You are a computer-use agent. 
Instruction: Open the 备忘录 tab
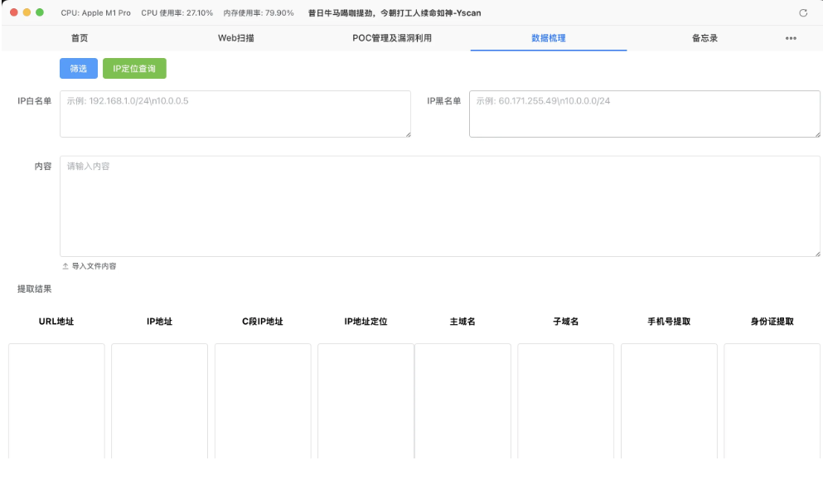704,38
